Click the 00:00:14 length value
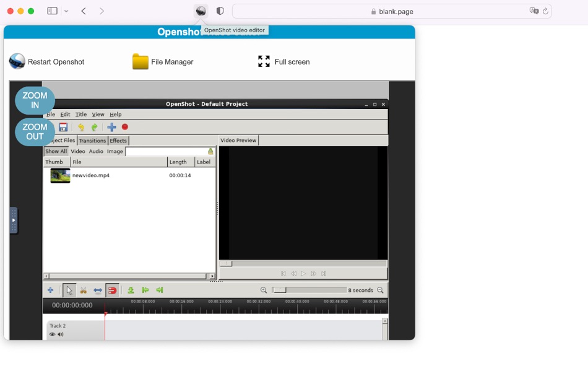This screenshot has width=588, height=368. 180,175
